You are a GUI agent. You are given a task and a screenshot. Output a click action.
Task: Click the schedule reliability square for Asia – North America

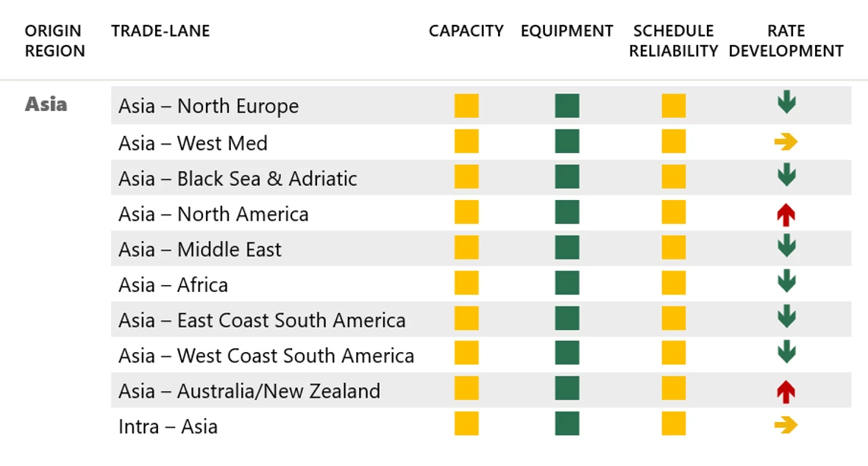pyautogui.click(x=673, y=212)
